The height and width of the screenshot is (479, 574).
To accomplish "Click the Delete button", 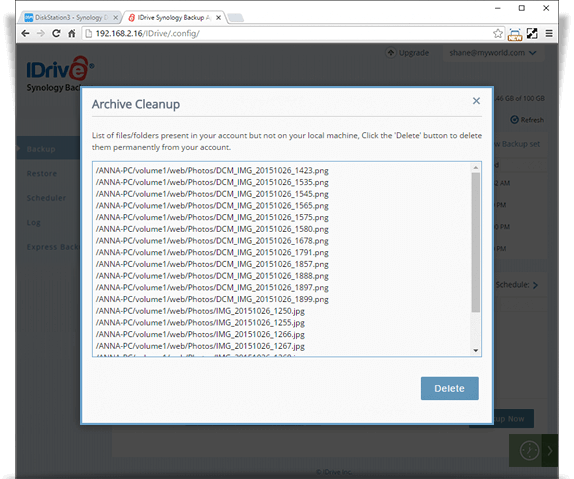I will click(x=450, y=388).
